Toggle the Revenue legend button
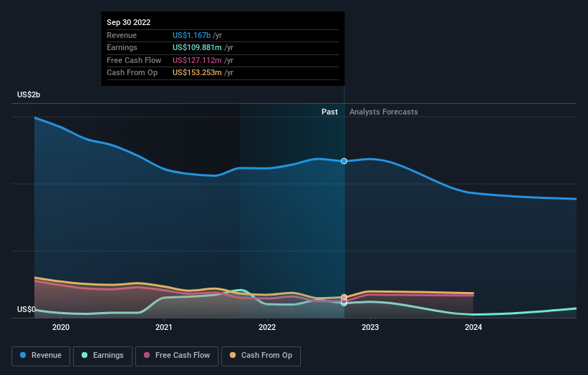588x375 pixels. (41, 356)
